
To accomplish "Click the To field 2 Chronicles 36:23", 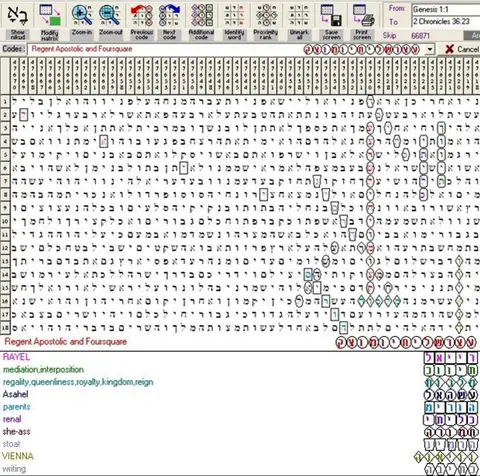I will coord(445,21).
